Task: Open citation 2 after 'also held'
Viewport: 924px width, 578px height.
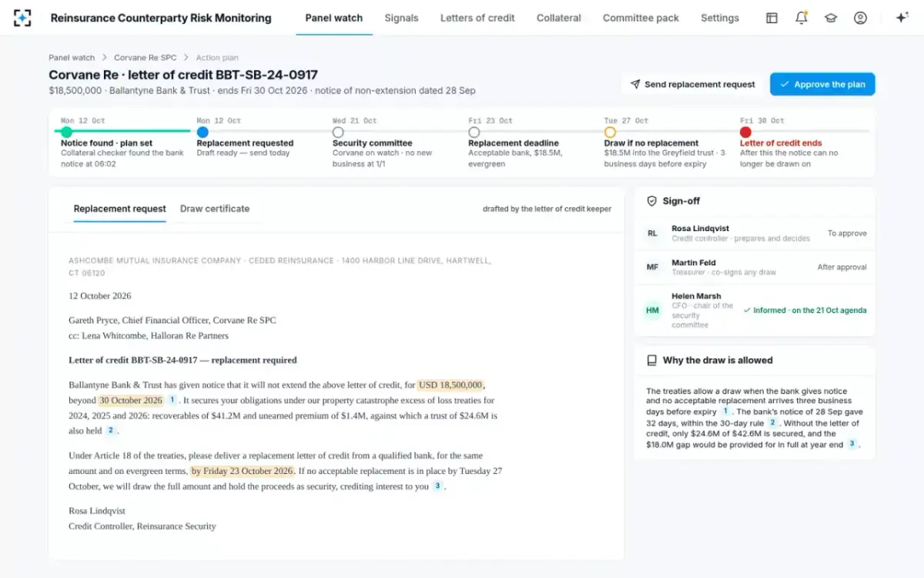Action: pyautogui.click(x=111, y=431)
